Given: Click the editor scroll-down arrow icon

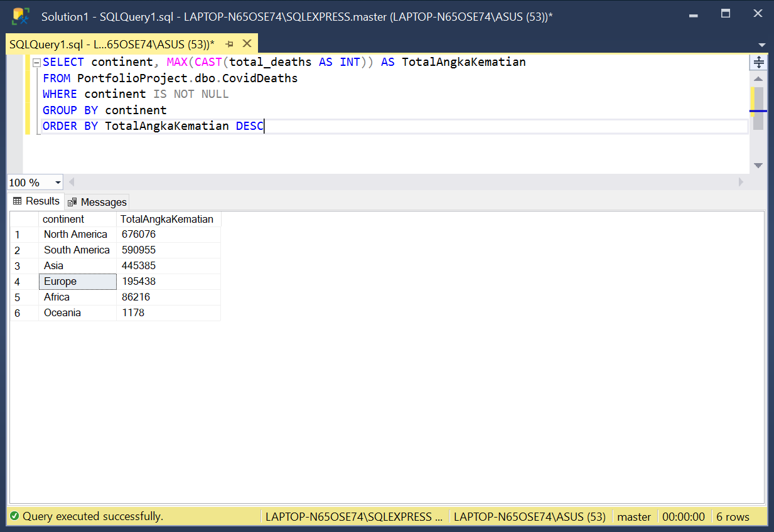Looking at the screenshot, I should click(x=758, y=164).
